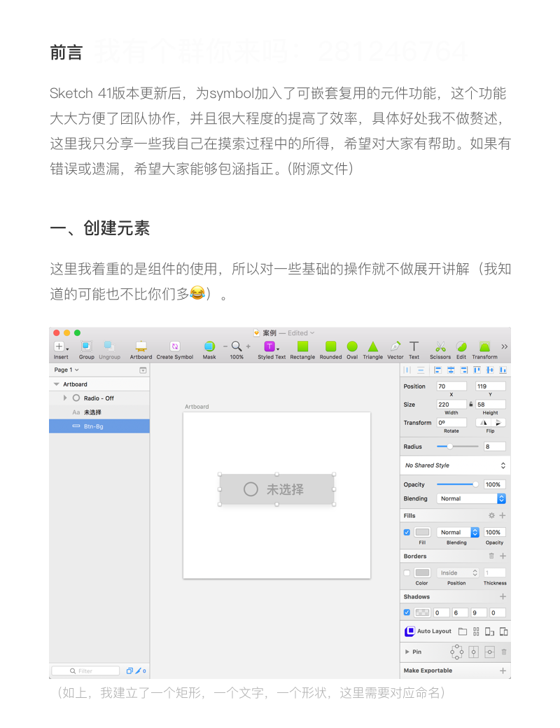
Task: Click the Create Symbol icon
Action: [x=174, y=346]
